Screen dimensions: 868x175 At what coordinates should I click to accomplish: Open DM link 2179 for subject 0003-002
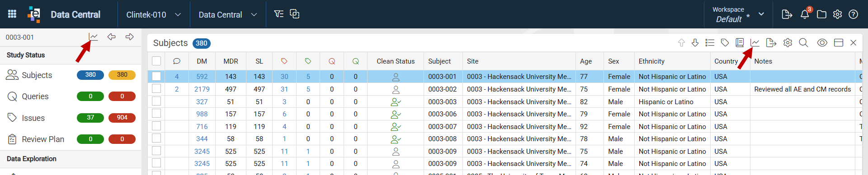click(202, 89)
